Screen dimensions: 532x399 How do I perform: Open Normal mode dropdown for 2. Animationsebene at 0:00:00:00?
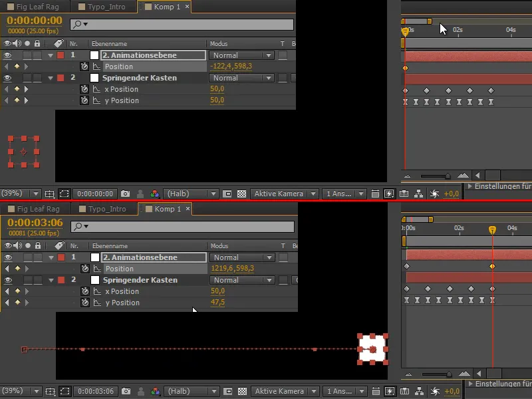pyautogui.click(x=241, y=55)
